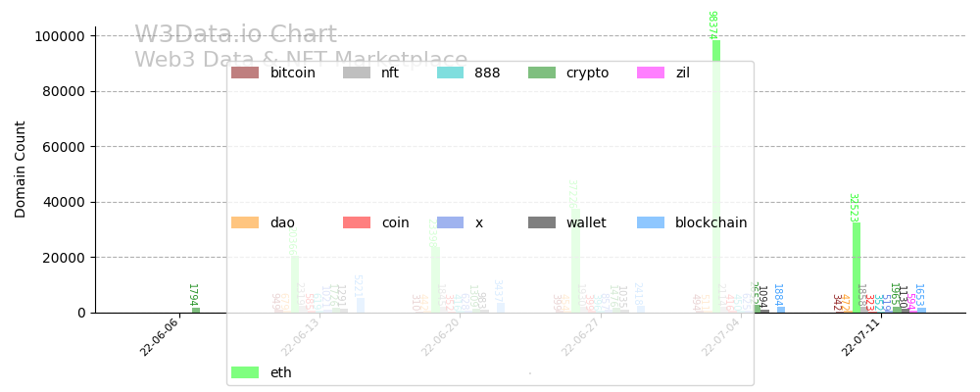Click the 22-07-11 x-axis date label
The width and height of the screenshot is (980, 392).
(861, 337)
